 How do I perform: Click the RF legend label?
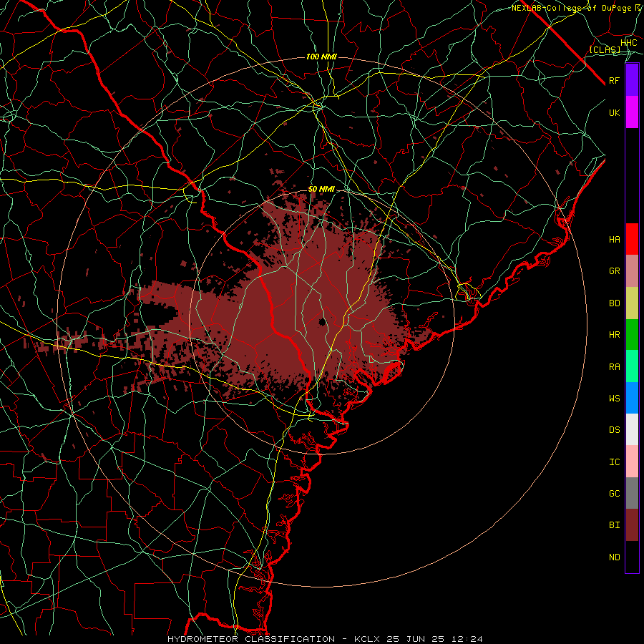pyautogui.click(x=614, y=80)
